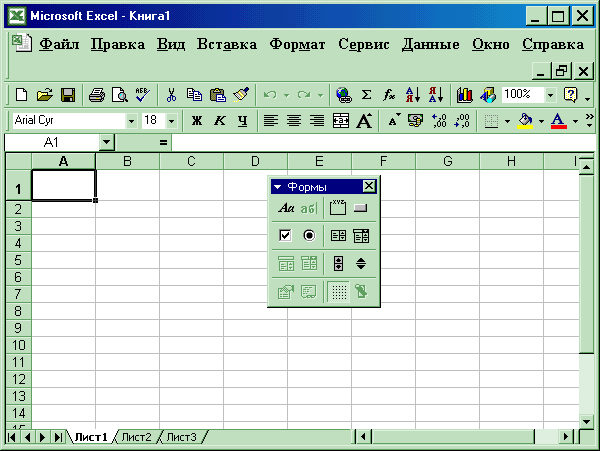Toggle grid display in the Формы panel
The height and width of the screenshot is (451, 600).
click(339, 292)
